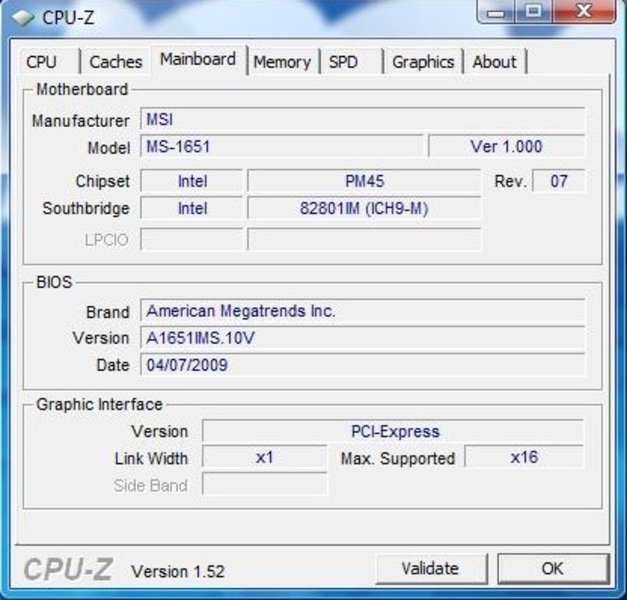Screen dimensions: 627x600
Task: Open the CPU tab
Action: point(49,62)
